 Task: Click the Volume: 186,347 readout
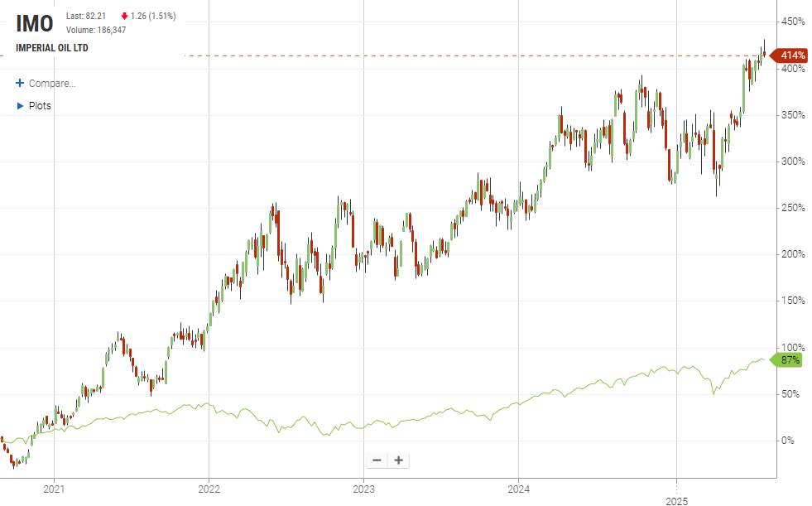pos(96,30)
